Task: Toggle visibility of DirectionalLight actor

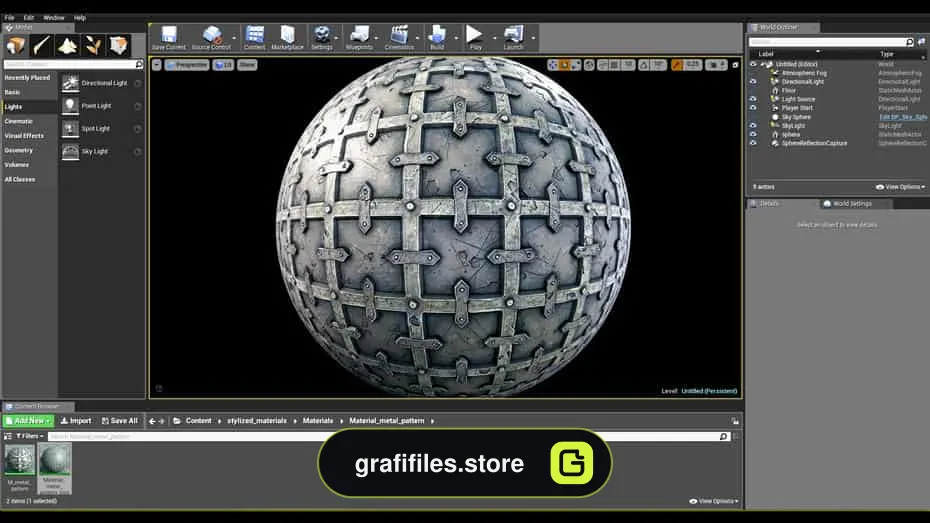Action: pos(753,82)
